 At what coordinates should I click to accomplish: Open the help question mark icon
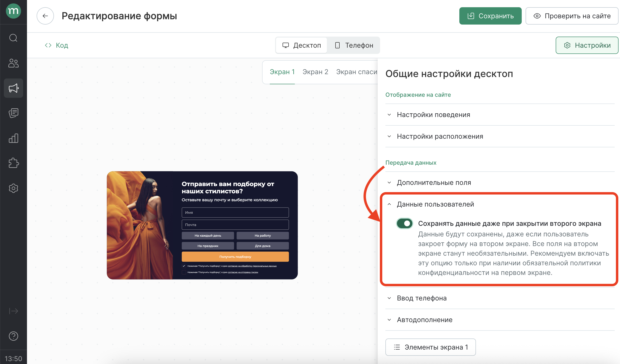point(13,336)
